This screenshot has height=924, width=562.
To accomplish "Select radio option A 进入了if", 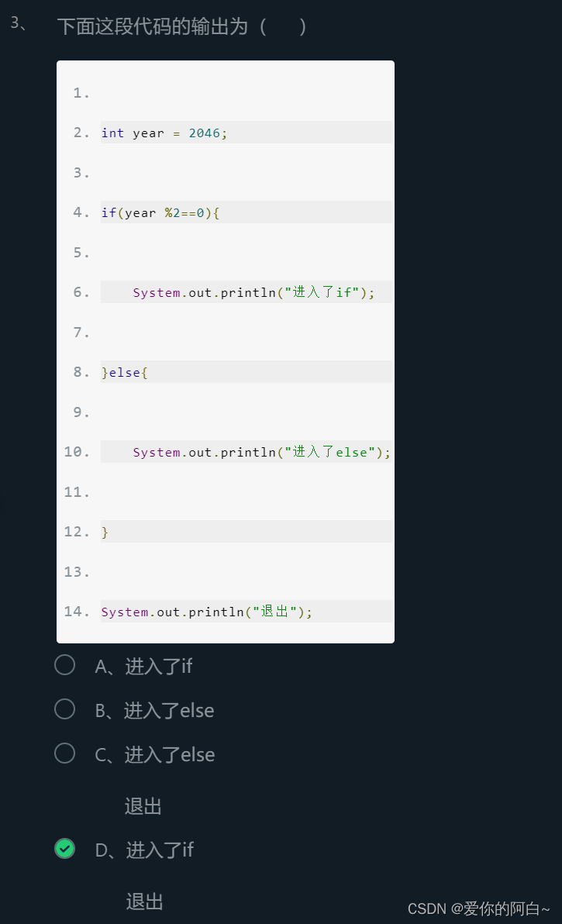I will [x=65, y=665].
